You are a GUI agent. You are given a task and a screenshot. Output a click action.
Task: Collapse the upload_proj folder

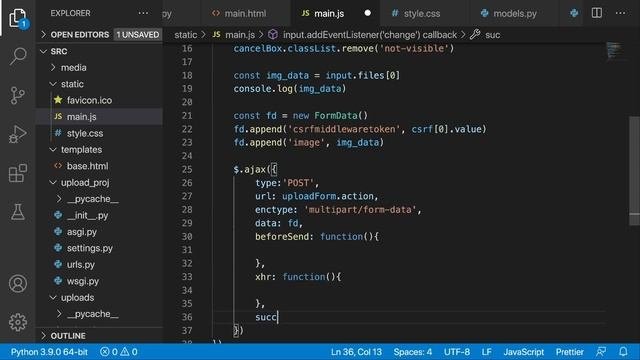click(x=85, y=182)
